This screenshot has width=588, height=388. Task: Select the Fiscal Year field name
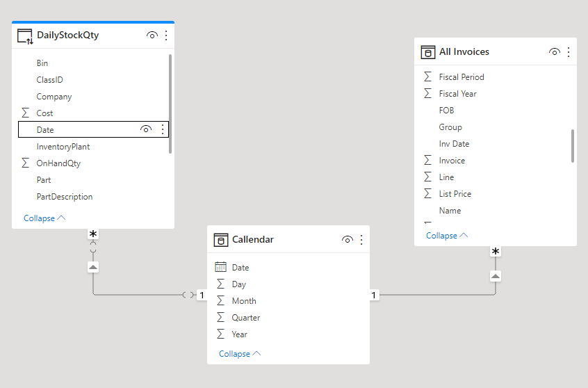458,93
